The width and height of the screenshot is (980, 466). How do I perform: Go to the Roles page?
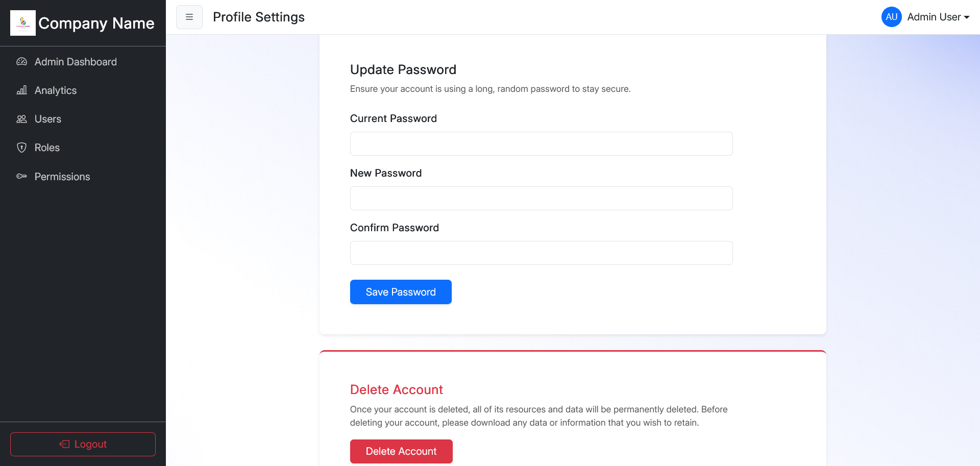pyautogui.click(x=47, y=148)
